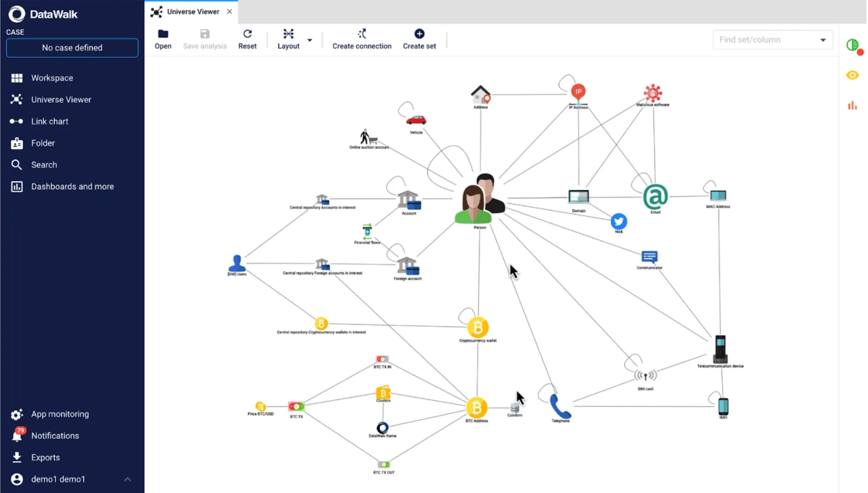Screen dimensions: 868x493
Task: Select the BTC Address node
Action: (477, 409)
